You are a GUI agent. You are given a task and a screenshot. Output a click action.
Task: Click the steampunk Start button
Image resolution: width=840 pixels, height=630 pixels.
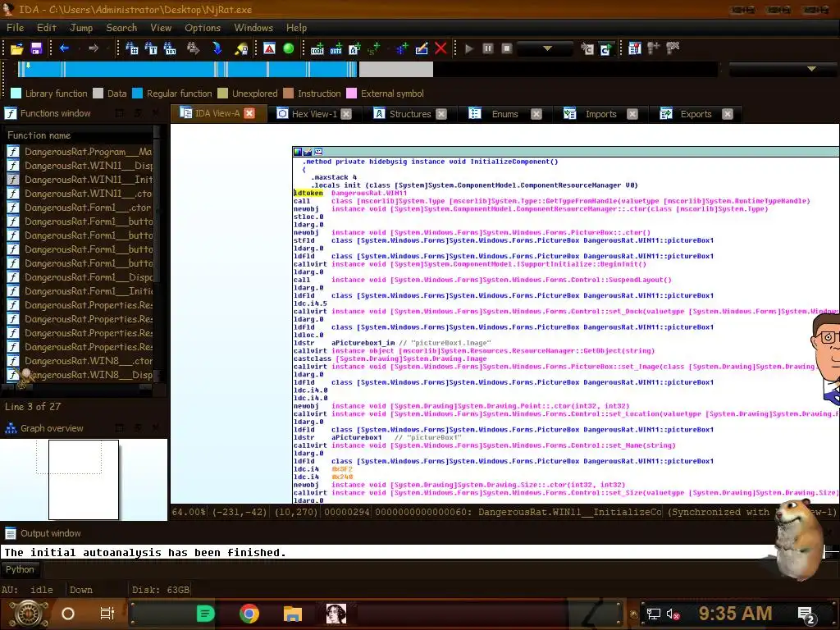pos(28,614)
